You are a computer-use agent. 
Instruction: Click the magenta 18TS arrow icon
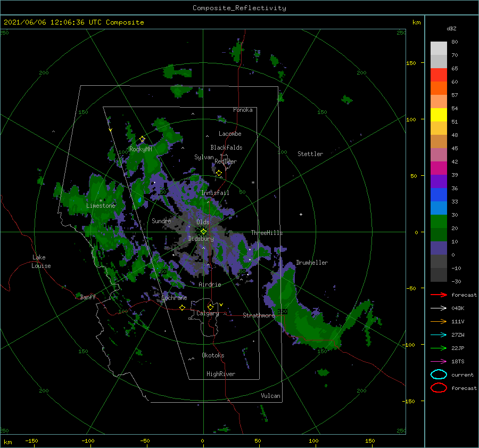[x=439, y=362]
